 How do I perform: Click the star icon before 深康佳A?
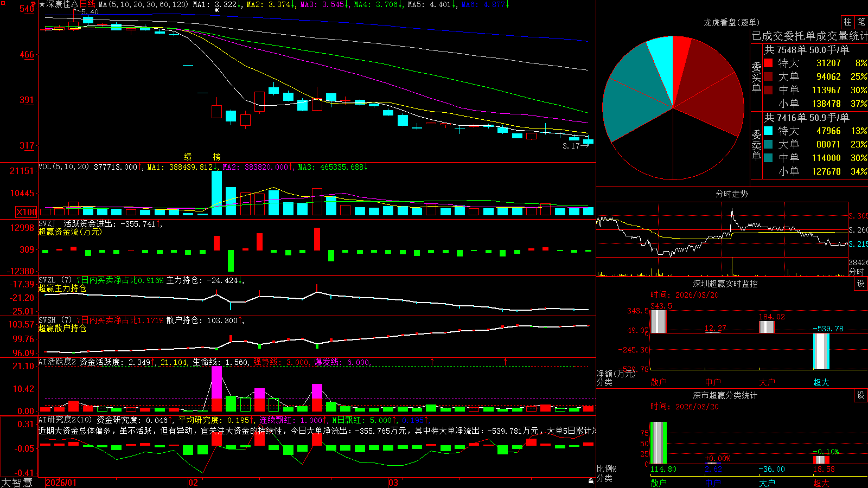42,4
